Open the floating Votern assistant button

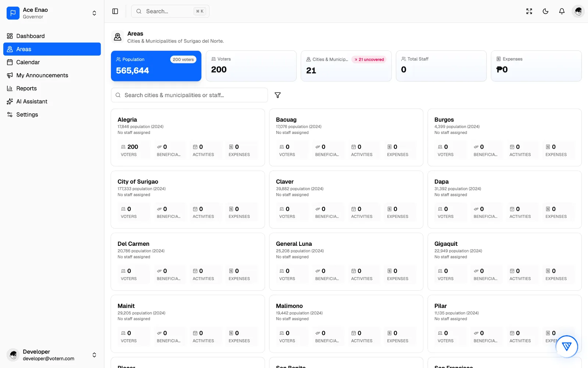(567, 346)
